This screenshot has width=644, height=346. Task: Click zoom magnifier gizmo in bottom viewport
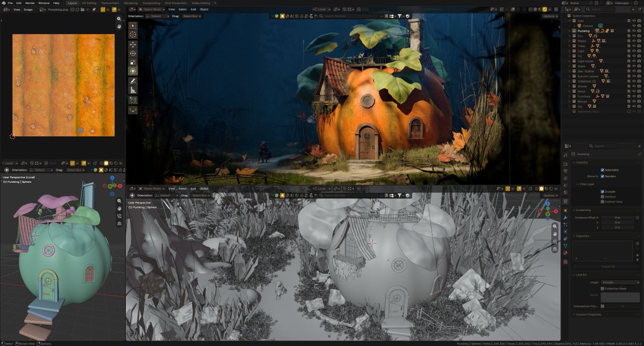pyautogui.click(x=555, y=226)
